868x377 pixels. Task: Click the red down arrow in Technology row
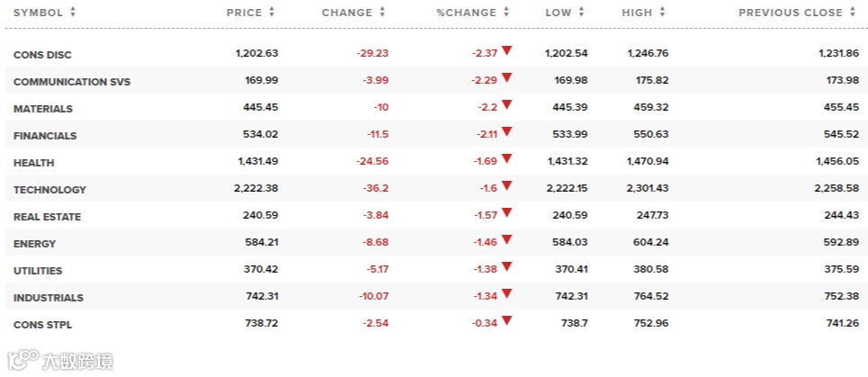pyautogui.click(x=507, y=186)
